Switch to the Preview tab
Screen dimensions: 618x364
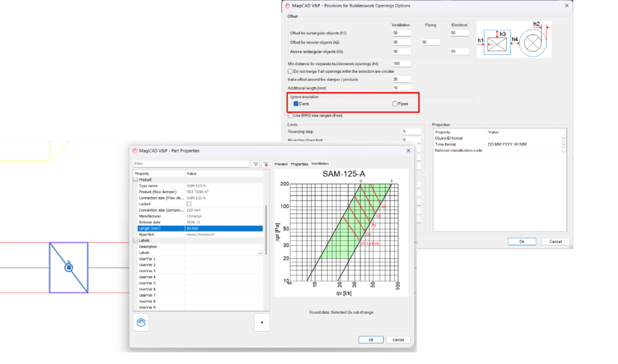[x=281, y=164]
